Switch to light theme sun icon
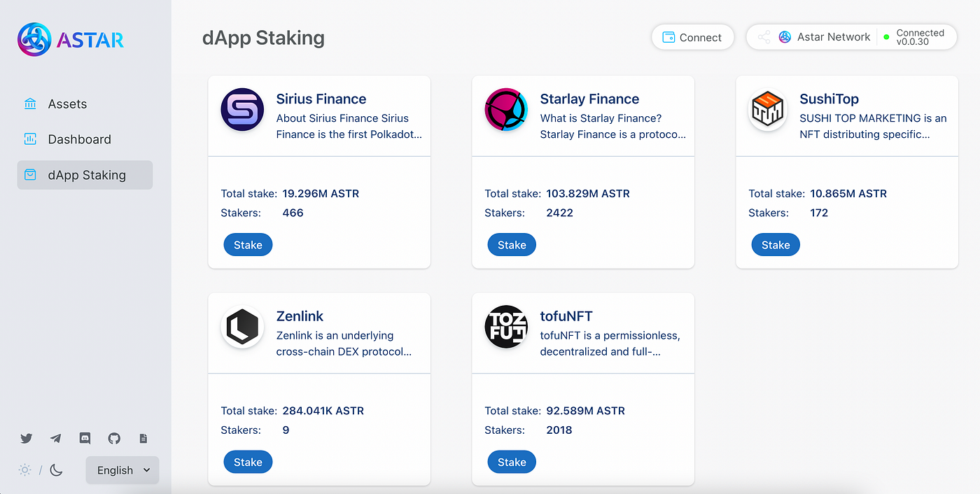Image resolution: width=980 pixels, height=494 pixels. [x=25, y=470]
